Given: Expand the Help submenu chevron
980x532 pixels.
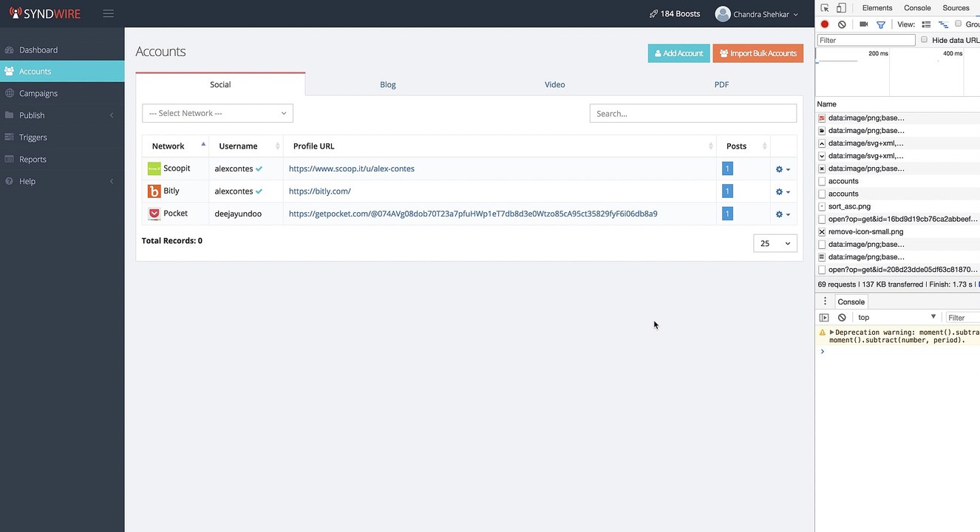Looking at the screenshot, I should coord(112,182).
